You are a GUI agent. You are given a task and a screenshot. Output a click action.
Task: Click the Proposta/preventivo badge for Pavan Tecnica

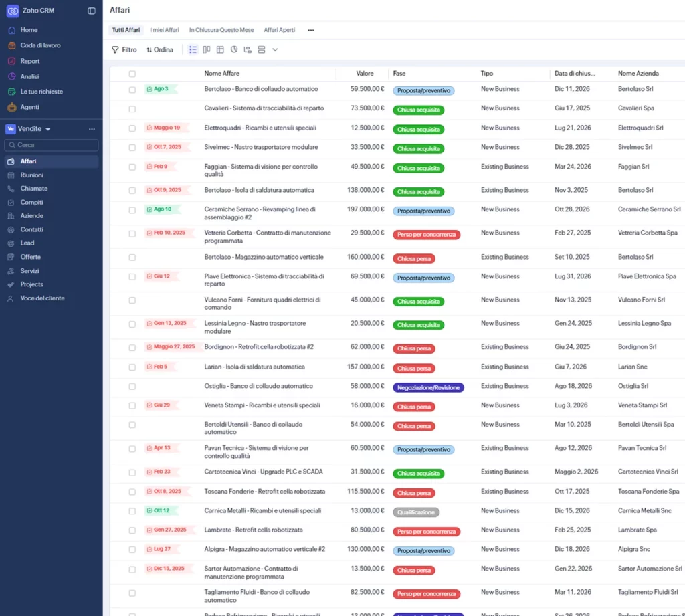click(x=423, y=450)
